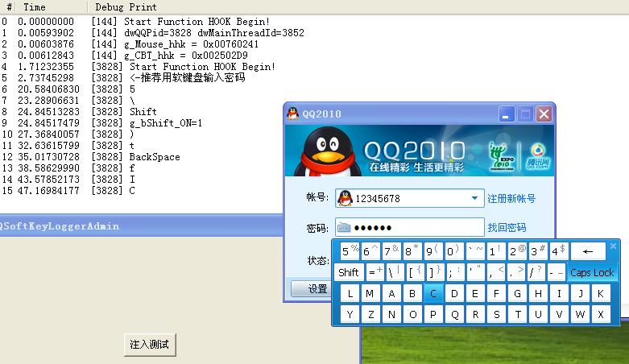Viewport: 629px width, 364px height.
Task: Click the B key on soft keyboard
Action: (x=412, y=293)
